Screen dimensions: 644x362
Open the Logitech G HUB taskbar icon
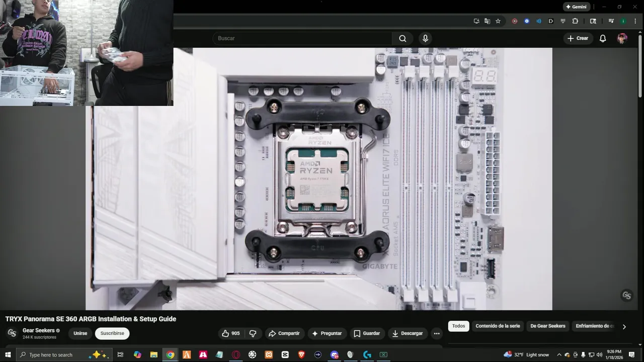[367, 355]
